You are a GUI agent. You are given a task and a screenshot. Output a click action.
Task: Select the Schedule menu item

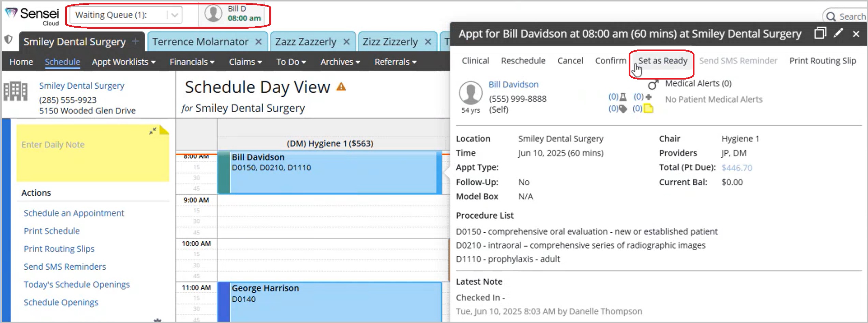click(62, 62)
